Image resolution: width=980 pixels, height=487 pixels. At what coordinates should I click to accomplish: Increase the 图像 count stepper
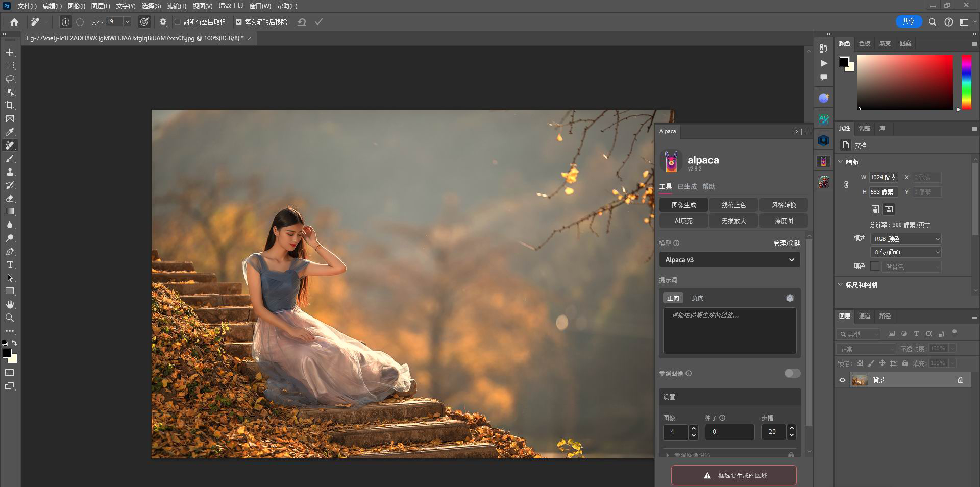click(693, 429)
